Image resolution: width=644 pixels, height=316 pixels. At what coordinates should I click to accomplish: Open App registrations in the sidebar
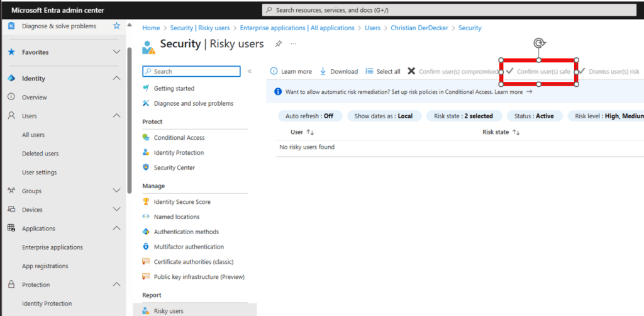[45, 266]
